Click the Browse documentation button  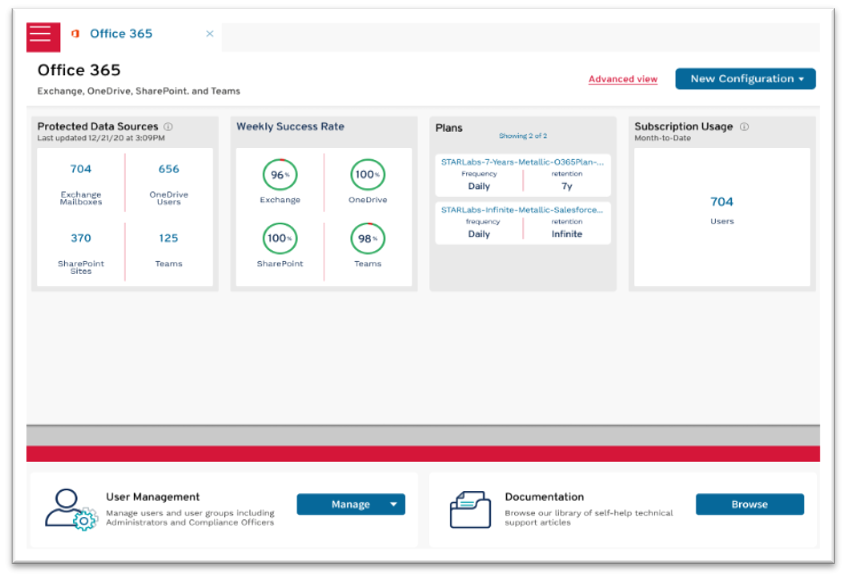click(x=750, y=504)
